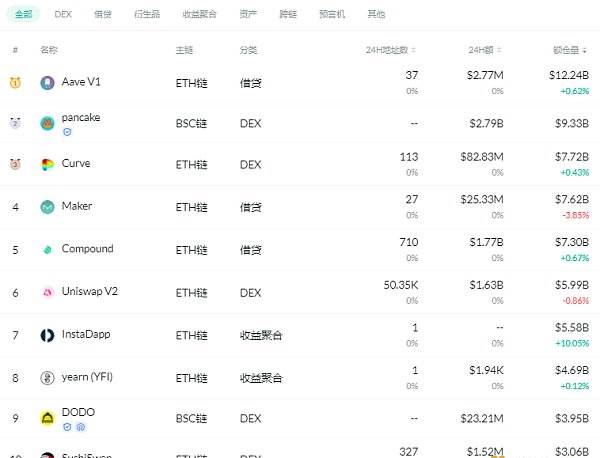The image size is (600, 458).
Task: Click Uniswap V2 address count 50.35K
Action: [x=401, y=285]
